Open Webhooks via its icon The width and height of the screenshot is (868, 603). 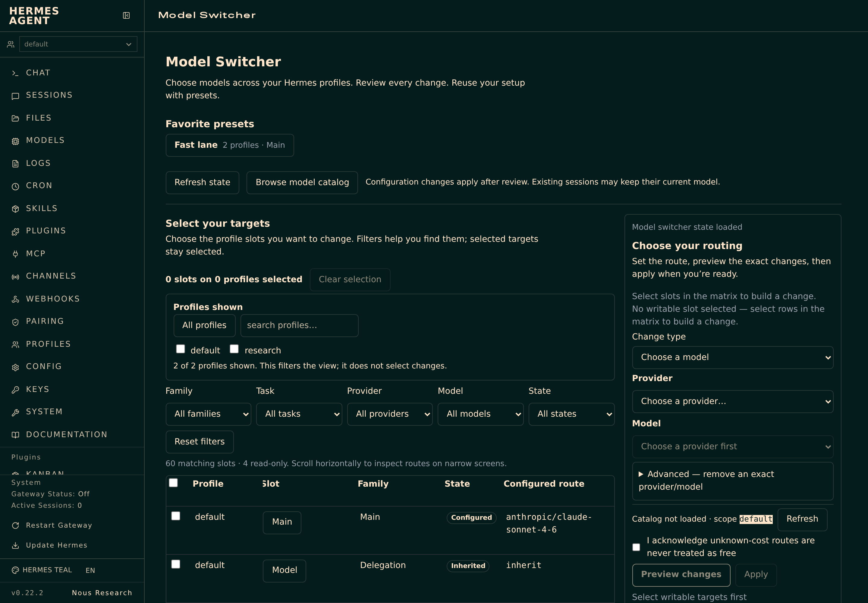point(15,299)
